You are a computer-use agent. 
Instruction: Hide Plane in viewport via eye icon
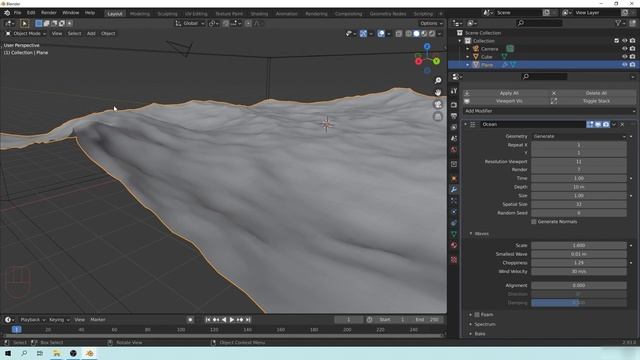tap(624, 64)
